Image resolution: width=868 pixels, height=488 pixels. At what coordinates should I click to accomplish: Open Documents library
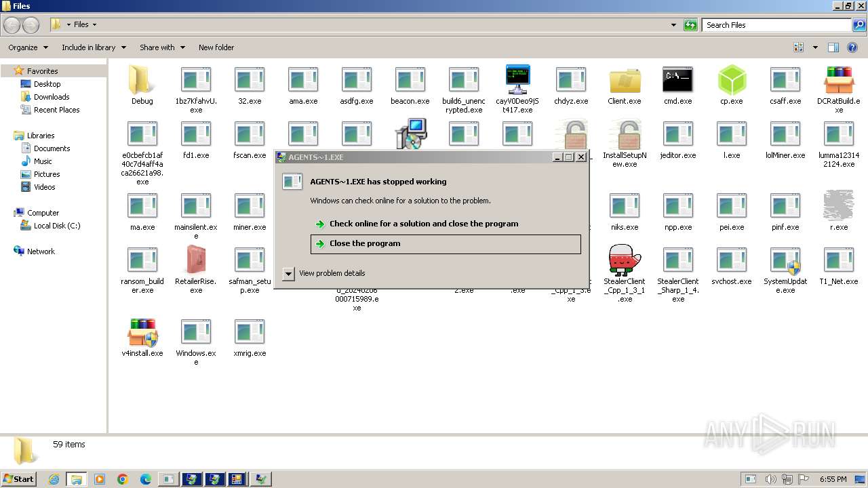click(x=52, y=148)
